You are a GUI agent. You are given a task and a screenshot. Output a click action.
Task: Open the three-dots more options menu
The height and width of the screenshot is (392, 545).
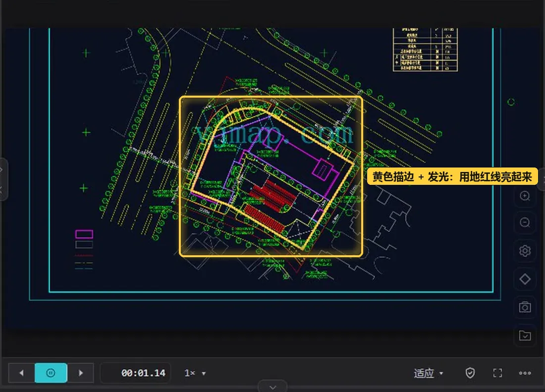(x=525, y=373)
